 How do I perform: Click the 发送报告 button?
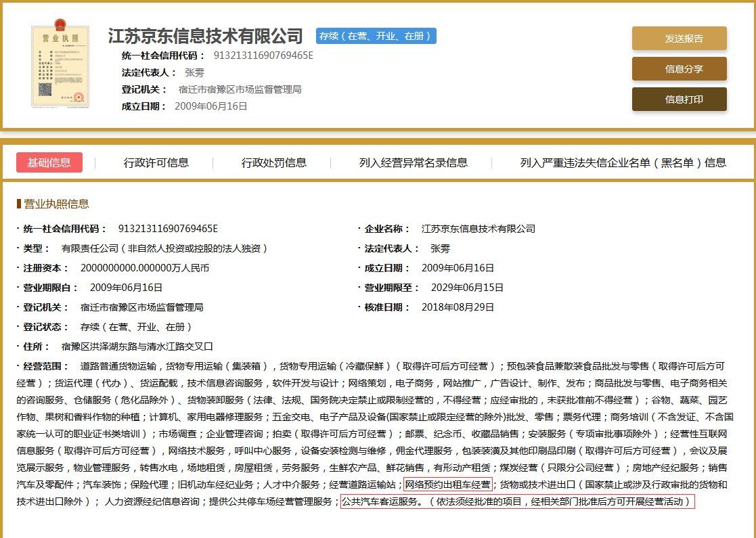679,39
